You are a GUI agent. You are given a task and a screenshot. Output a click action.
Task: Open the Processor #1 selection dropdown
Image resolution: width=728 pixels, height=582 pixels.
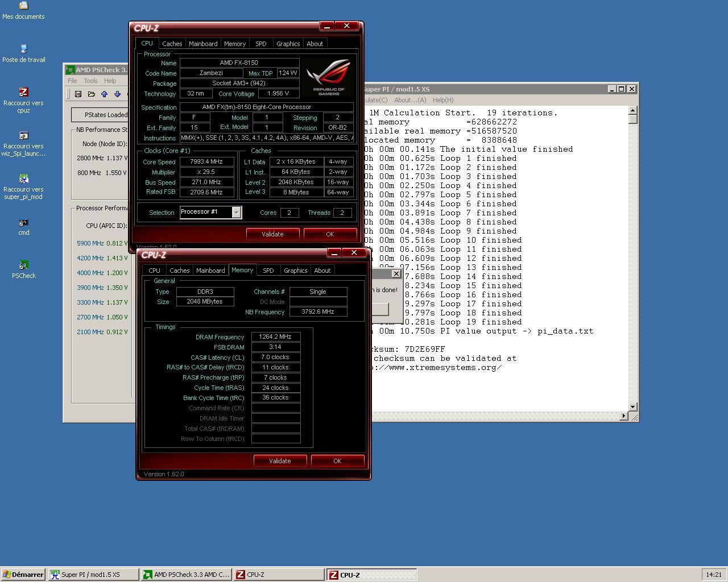(236, 212)
